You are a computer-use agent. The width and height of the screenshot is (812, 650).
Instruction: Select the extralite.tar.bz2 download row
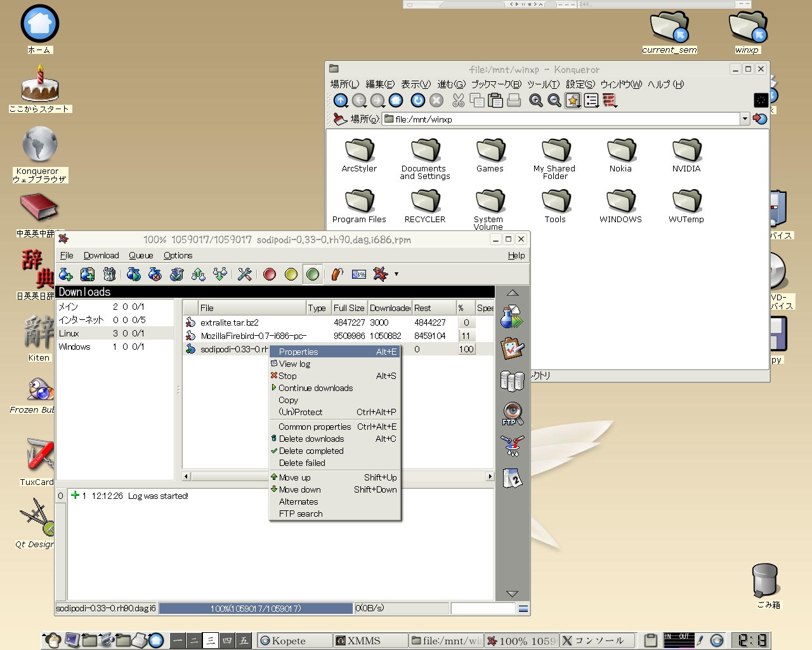[338, 322]
